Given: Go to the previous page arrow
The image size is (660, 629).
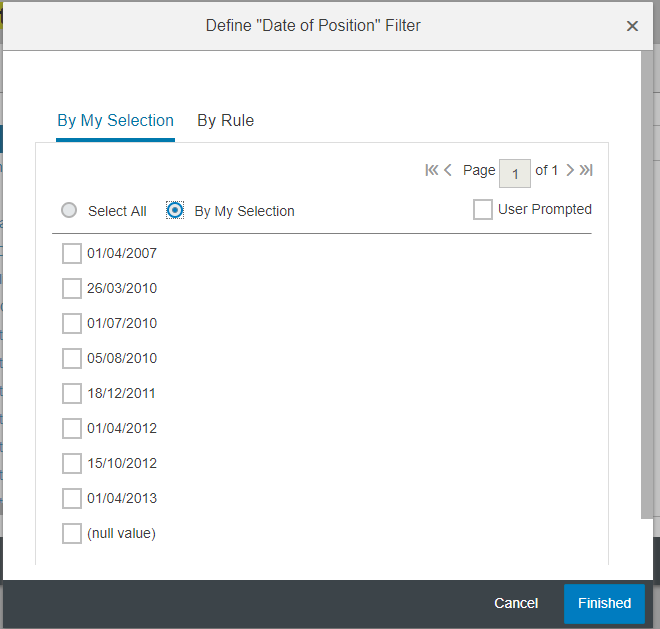Looking at the screenshot, I should [448, 170].
